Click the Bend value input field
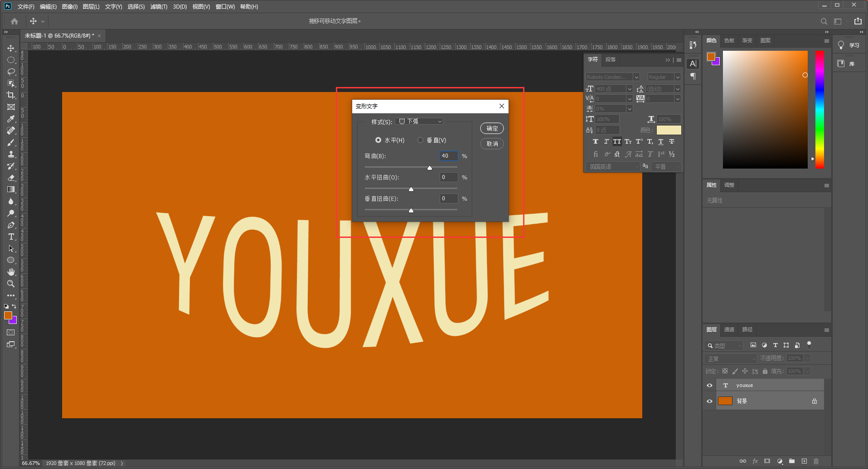 coord(449,156)
